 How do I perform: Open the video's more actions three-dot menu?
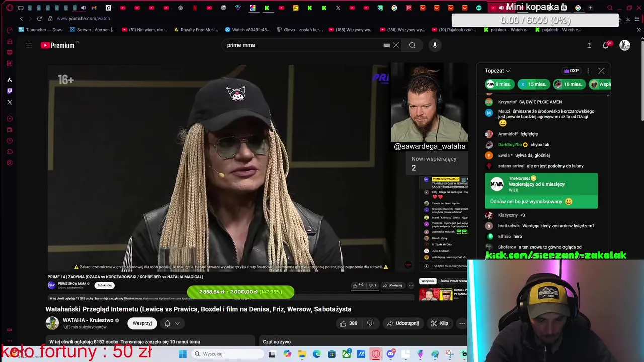point(462,323)
